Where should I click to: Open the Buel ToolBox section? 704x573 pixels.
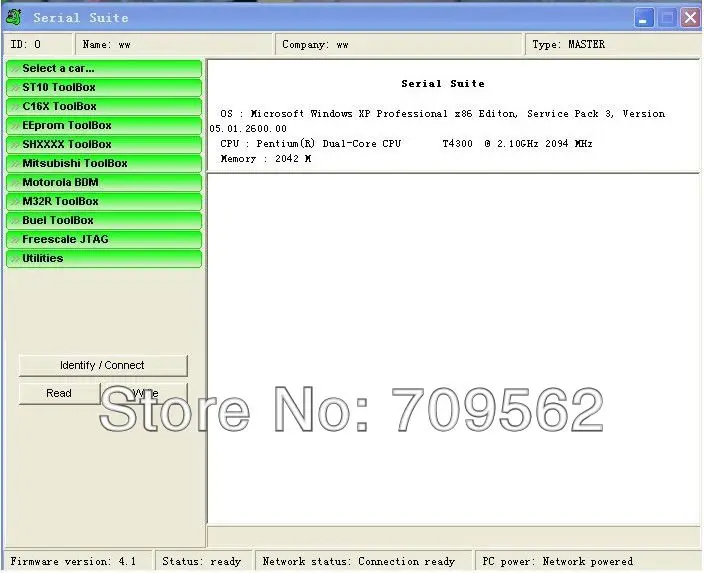(104, 220)
